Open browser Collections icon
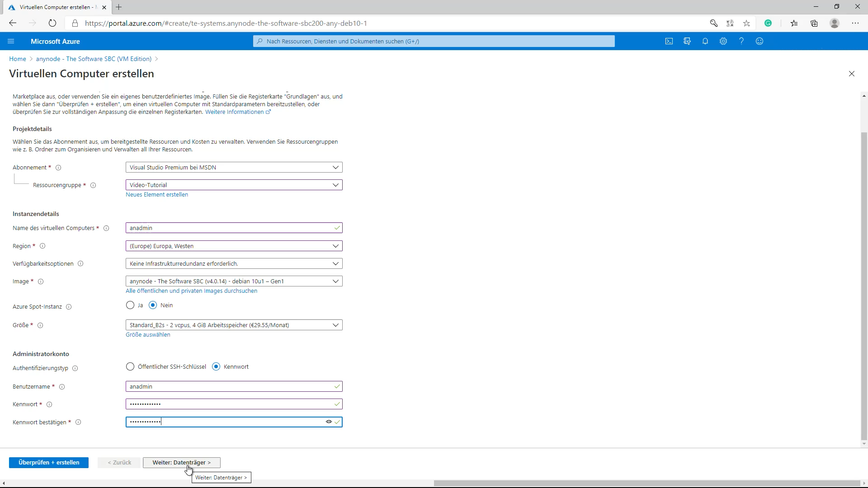The height and width of the screenshot is (488, 868). [x=814, y=23]
